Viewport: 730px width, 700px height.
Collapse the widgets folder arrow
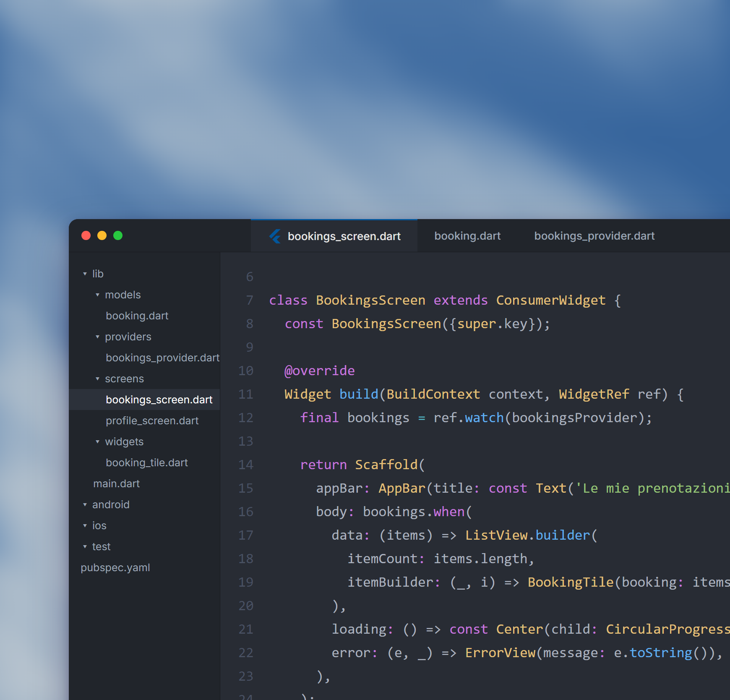(x=97, y=442)
